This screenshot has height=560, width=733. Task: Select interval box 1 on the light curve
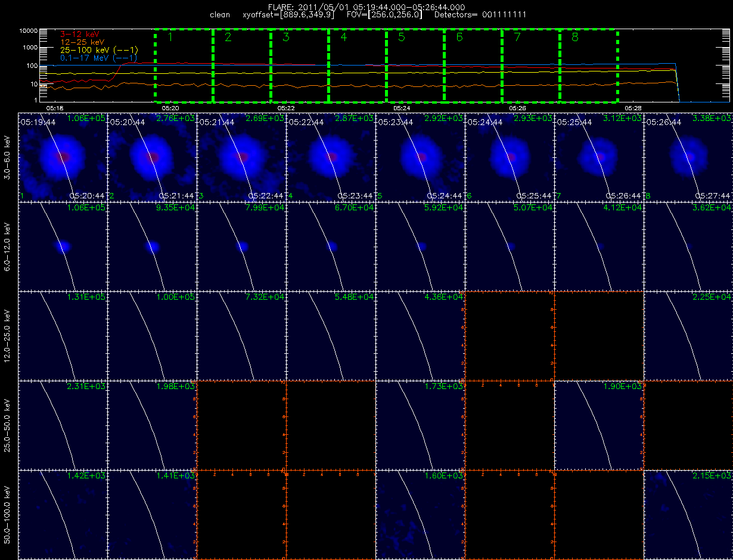[184, 65]
